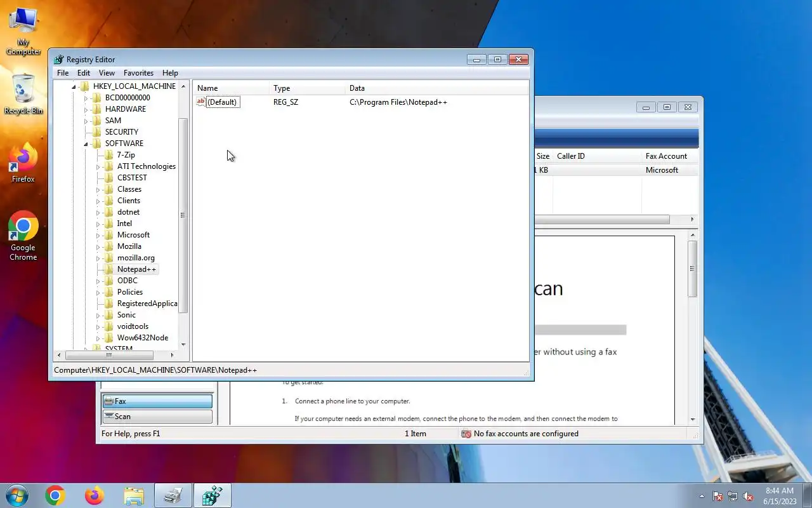Select the RegisteredApplications key
The image size is (812, 508).
[147, 304]
